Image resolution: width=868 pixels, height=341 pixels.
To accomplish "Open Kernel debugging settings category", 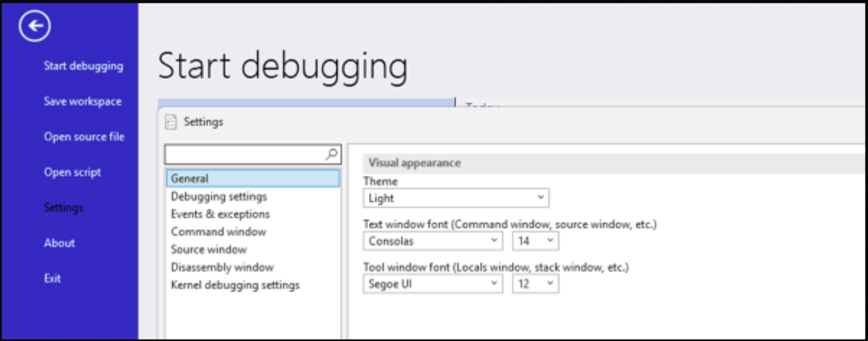I will click(x=235, y=285).
